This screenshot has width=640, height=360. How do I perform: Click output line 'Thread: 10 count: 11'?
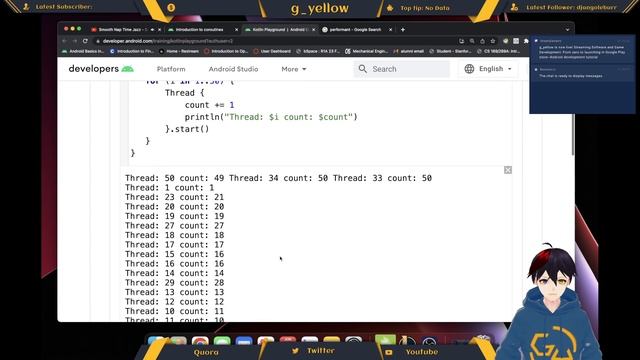174,311
